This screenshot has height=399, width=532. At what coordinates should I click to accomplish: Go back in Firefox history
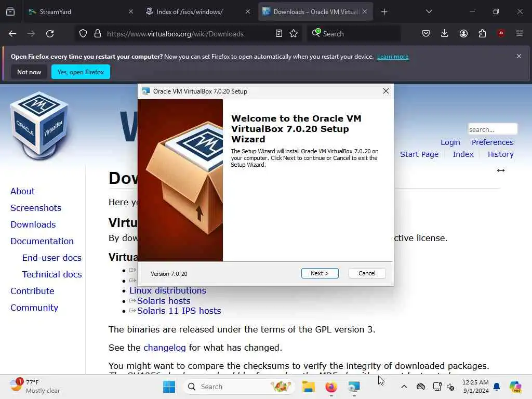point(12,34)
